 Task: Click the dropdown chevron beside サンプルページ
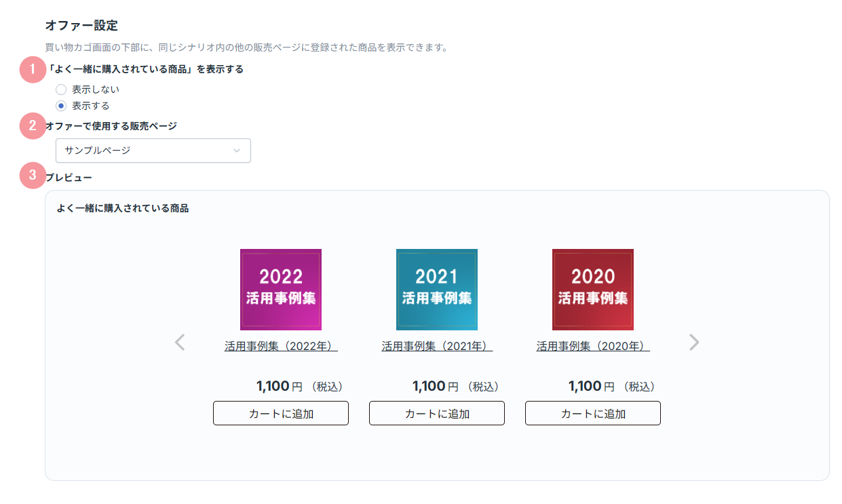(236, 151)
